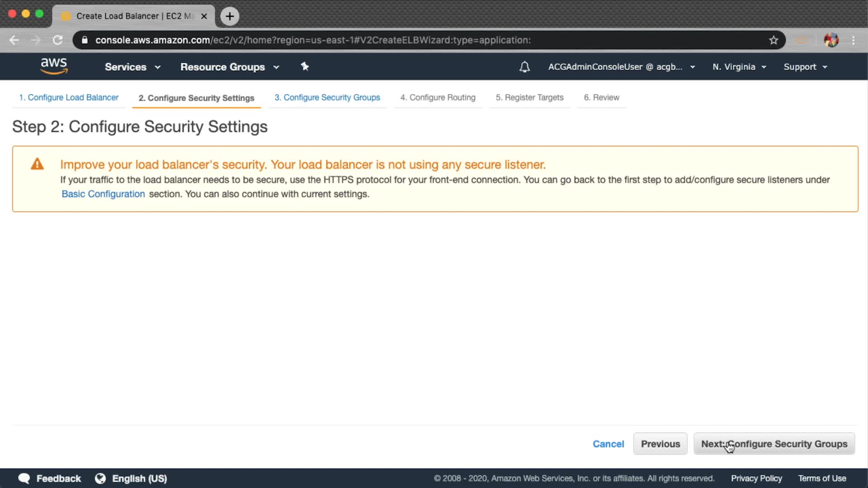Click the pin shortcut icon in navbar
This screenshot has height=488, width=868.
click(305, 66)
